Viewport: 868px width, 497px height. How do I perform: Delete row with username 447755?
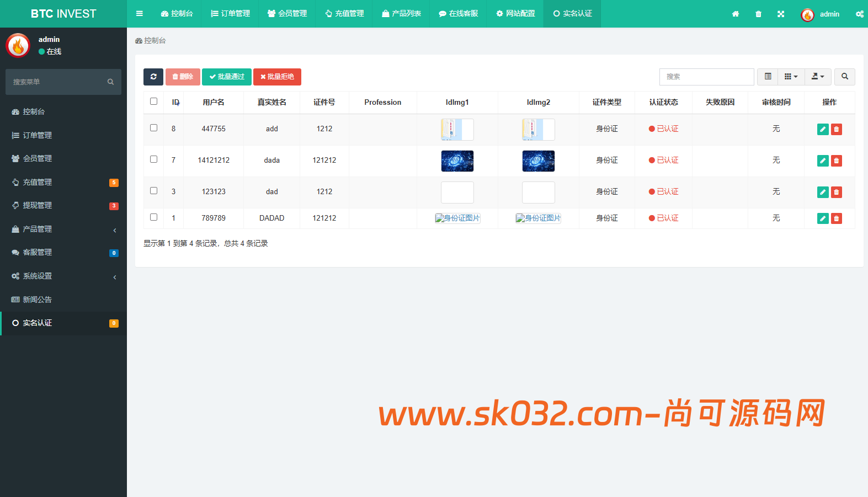point(837,129)
